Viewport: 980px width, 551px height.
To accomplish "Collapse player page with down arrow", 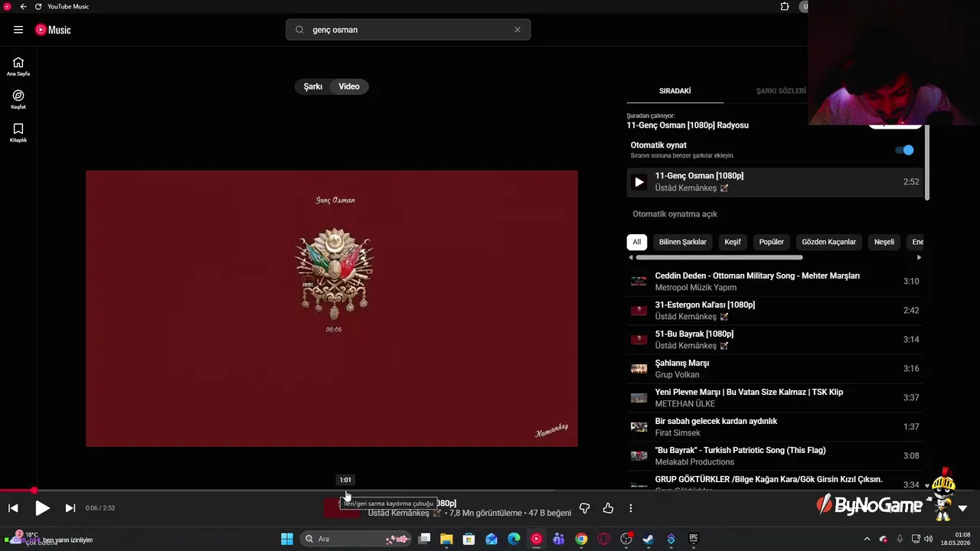I will tap(962, 508).
